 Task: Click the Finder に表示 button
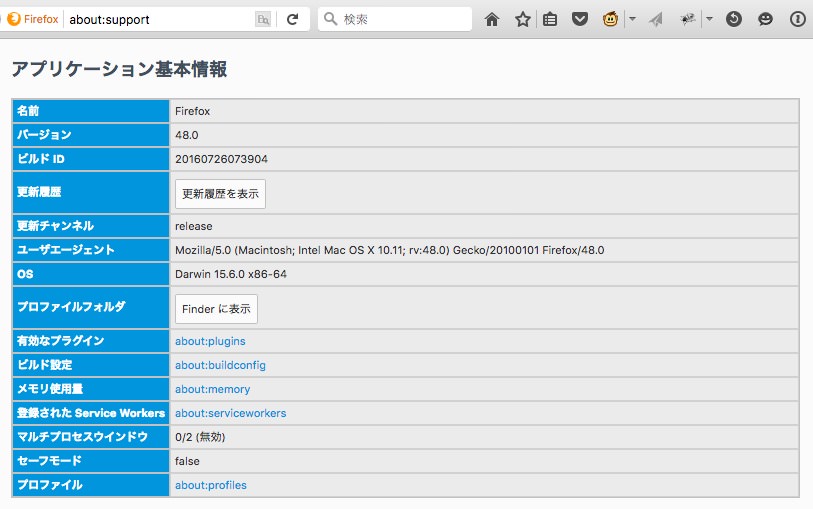216,309
